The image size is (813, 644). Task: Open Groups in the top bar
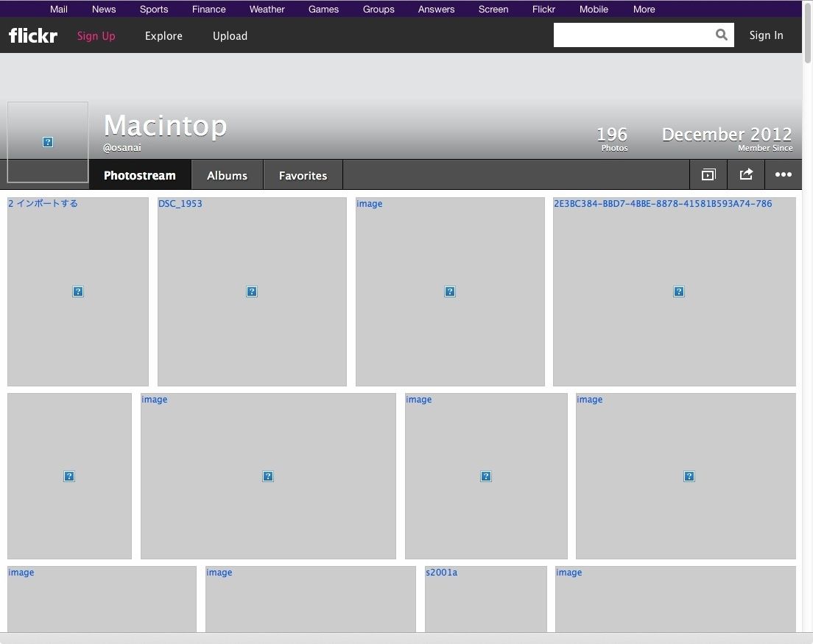point(379,10)
